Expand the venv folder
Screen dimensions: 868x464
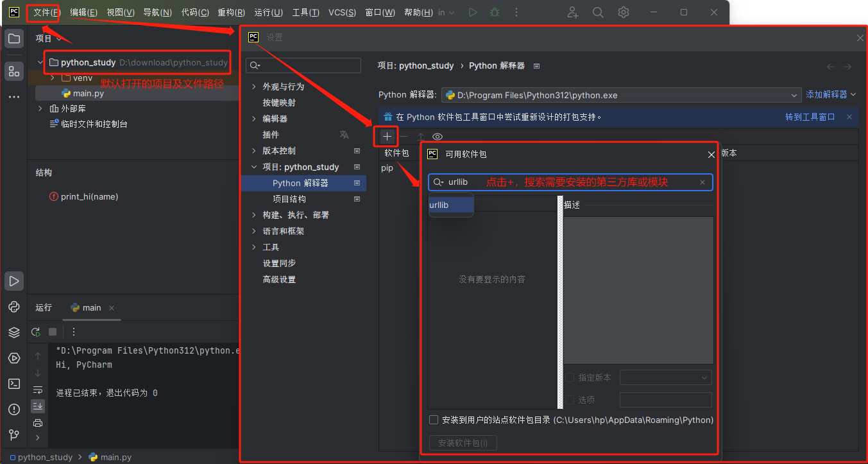point(53,78)
